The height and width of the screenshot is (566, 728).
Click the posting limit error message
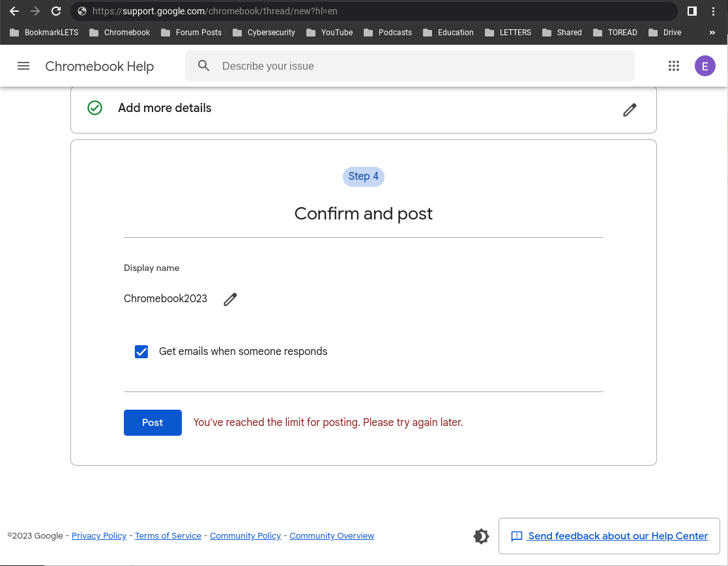pyautogui.click(x=328, y=423)
